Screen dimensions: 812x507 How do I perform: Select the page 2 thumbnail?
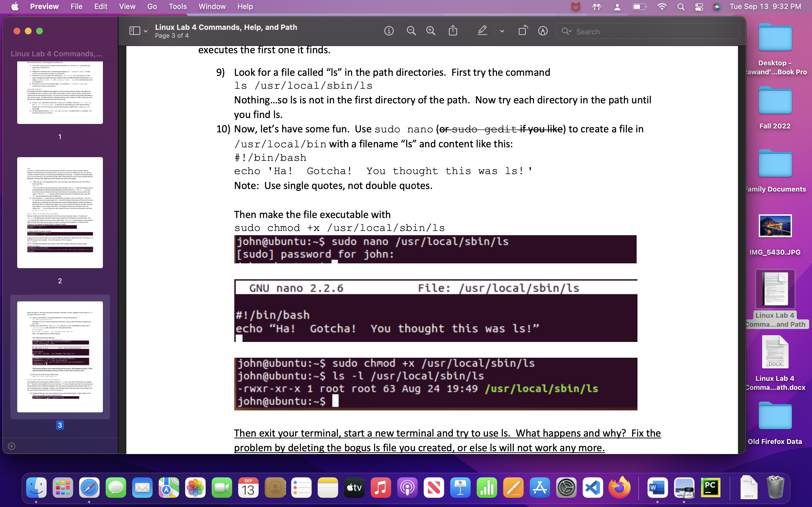[x=60, y=213]
